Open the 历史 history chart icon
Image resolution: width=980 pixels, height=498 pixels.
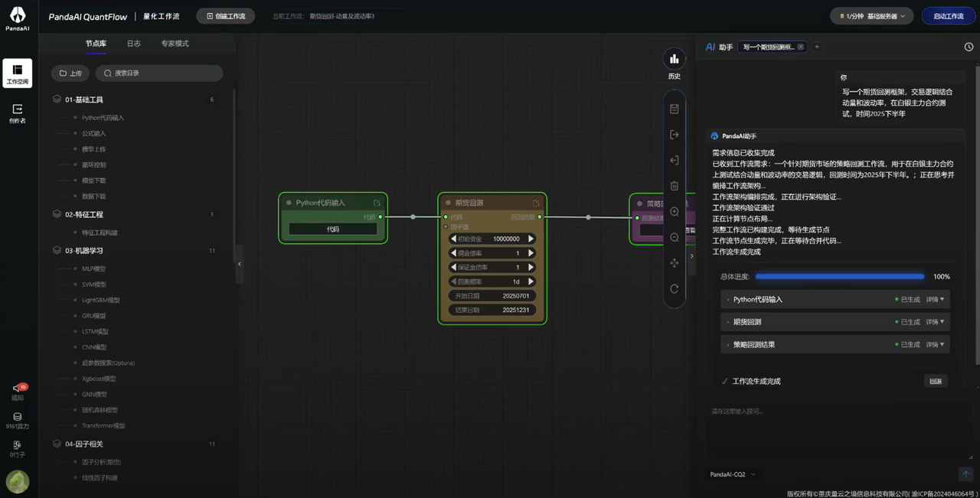675,59
